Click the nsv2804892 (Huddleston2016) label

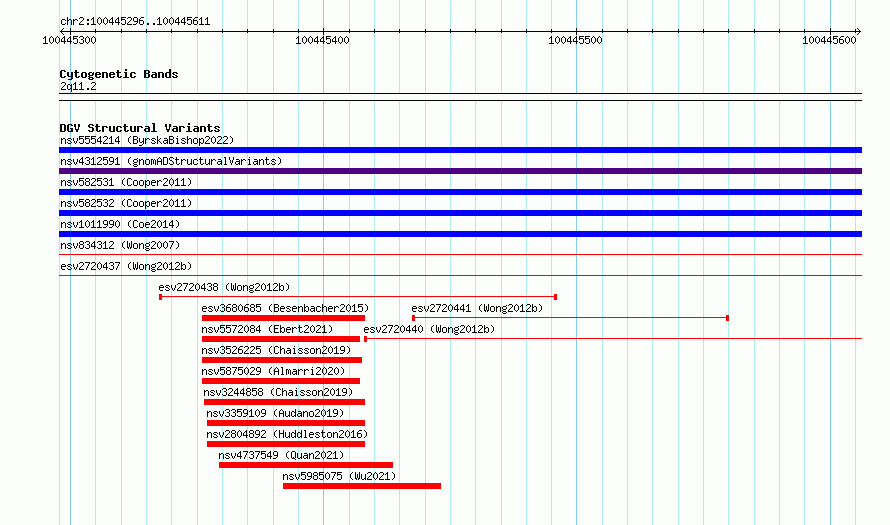pyautogui.click(x=287, y=434)
